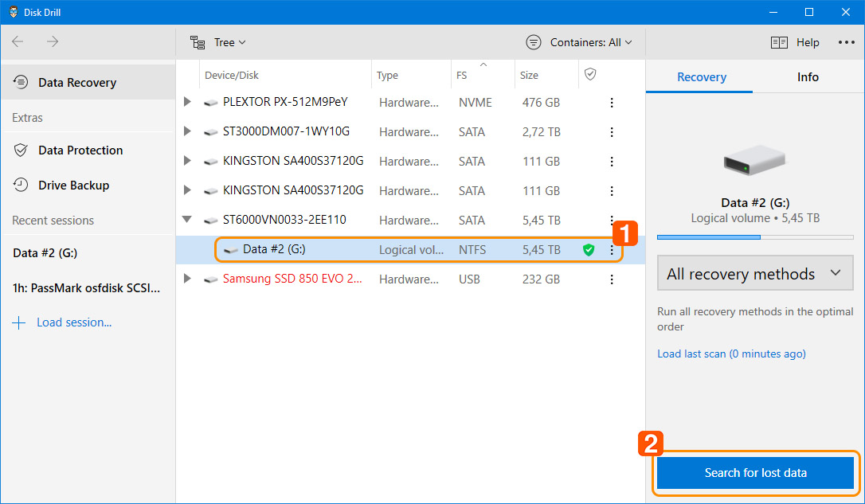Screen dimensions: 865x504
Task: Select the ST3000DM007-1WY10G row
Action: point(410,132)
